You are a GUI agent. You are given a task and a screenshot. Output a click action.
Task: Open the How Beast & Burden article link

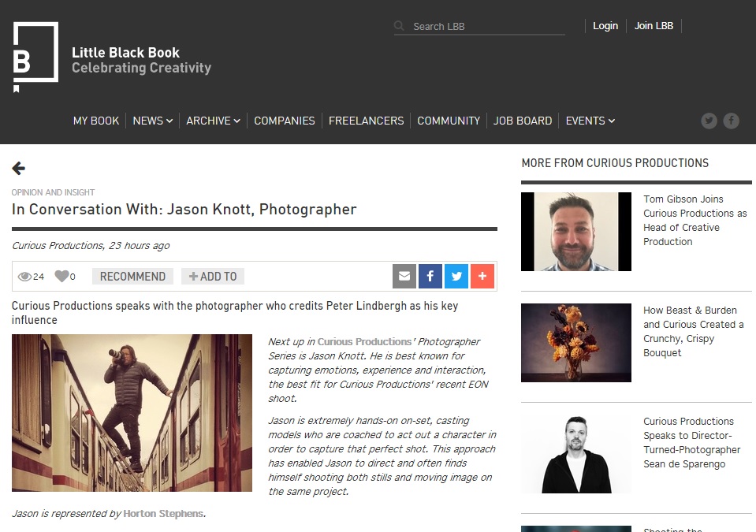pyautogui.click(x=693, y=332)
